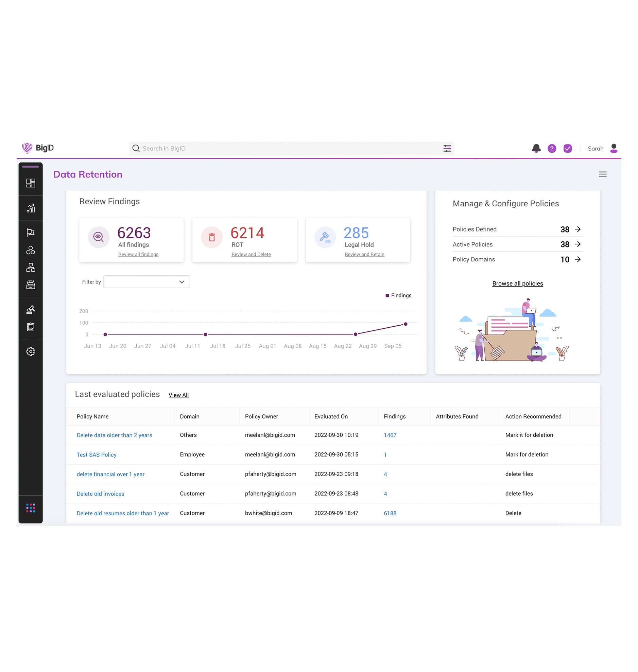This screenshot has width=638, height=672.
Task: Open the purple help question mark
Action: (552, 149)
